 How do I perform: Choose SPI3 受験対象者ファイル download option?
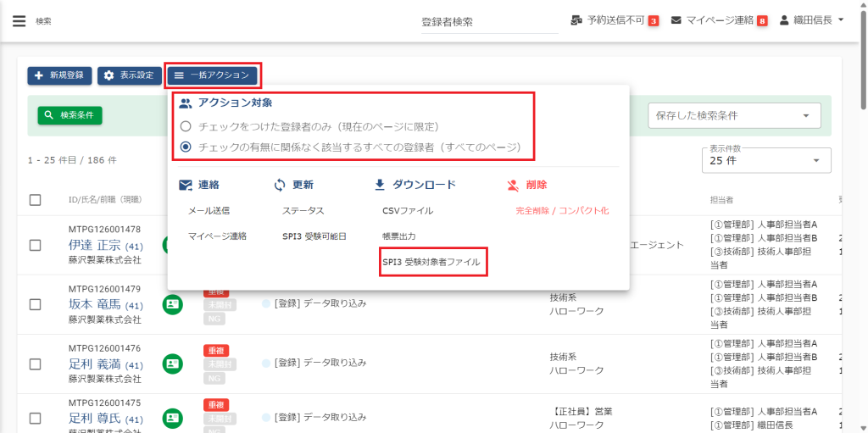pos(431,263)
